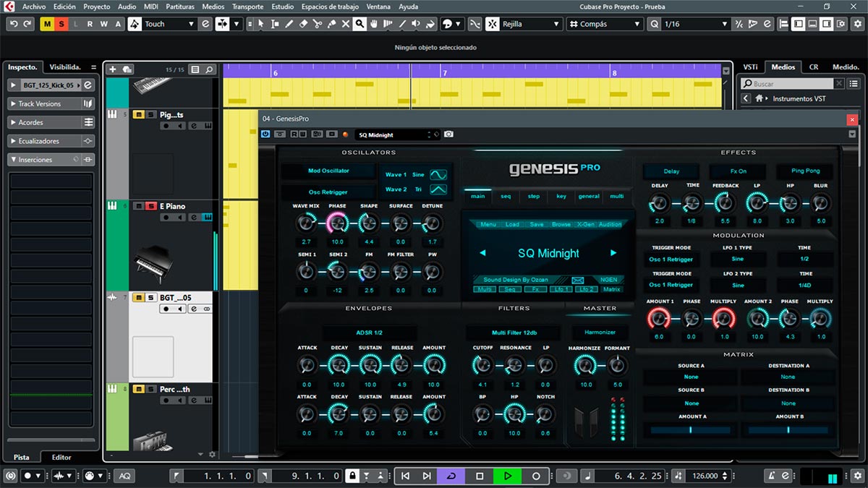Click the Amount B slider in Matrix
This screenshot has height=488, width=868.
tap(788, 429)
